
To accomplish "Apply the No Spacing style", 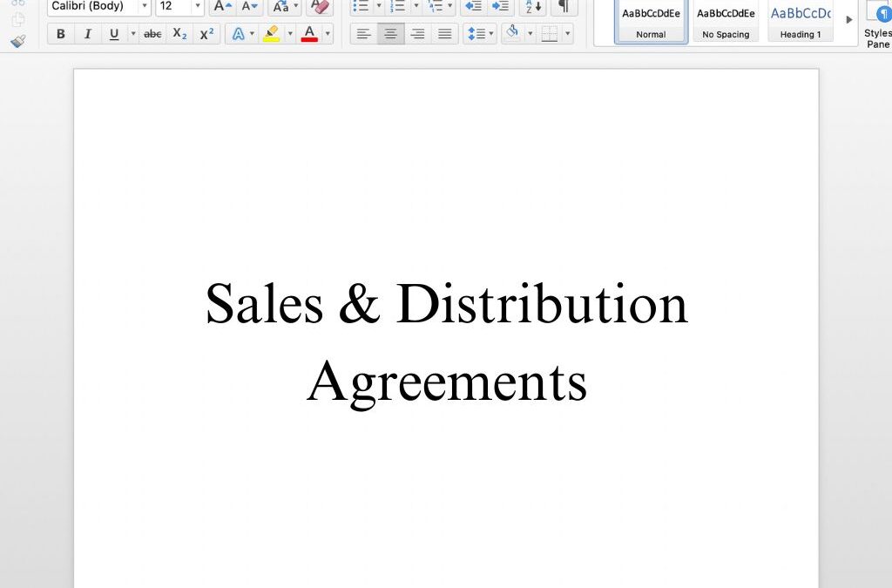I will [726, 22].
